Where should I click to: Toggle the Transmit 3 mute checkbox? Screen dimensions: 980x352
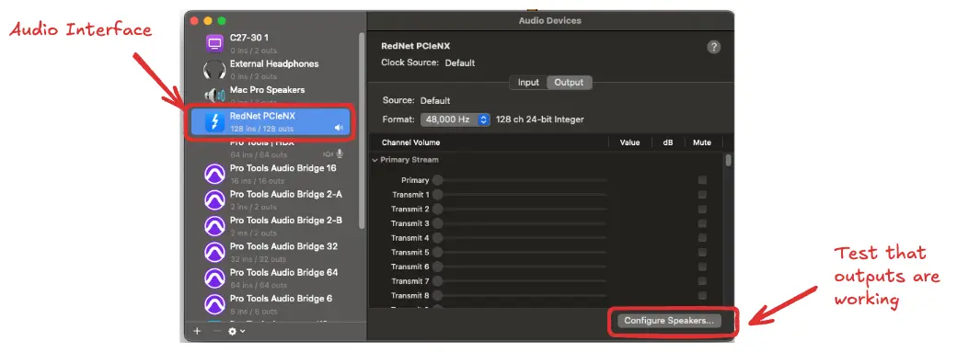(702, 223)
